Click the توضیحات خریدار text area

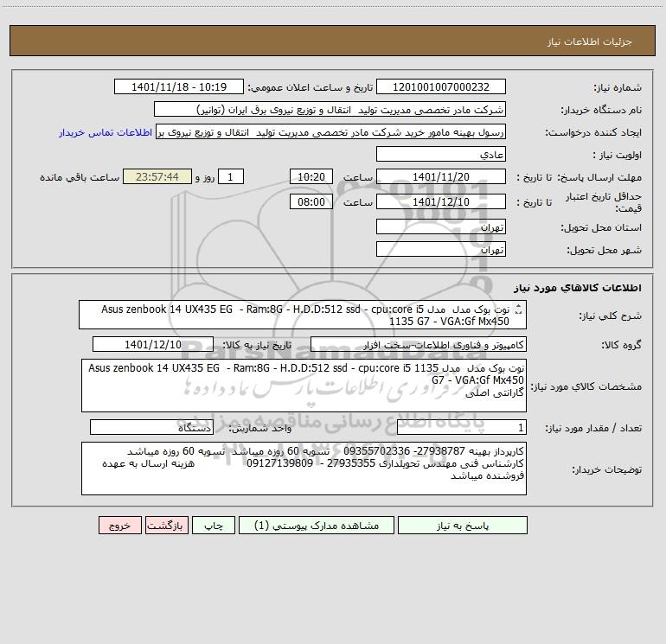click(x=304, y=469)
